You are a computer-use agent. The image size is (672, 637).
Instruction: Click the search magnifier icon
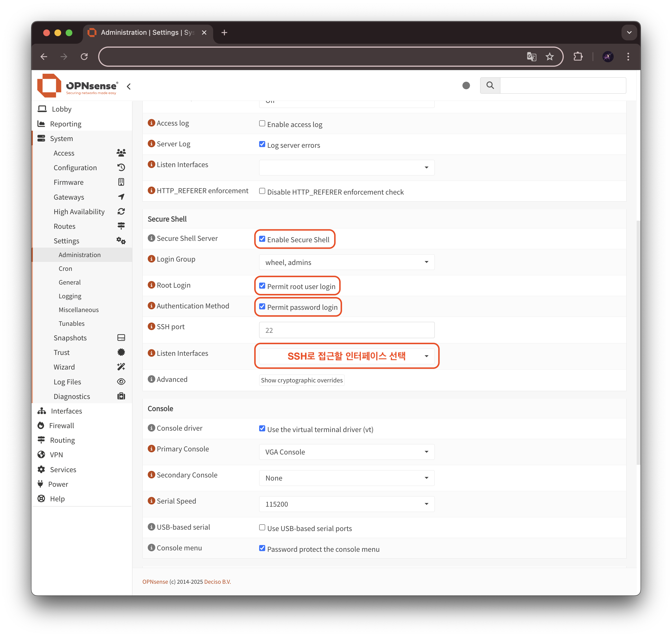tap(490, 85)
